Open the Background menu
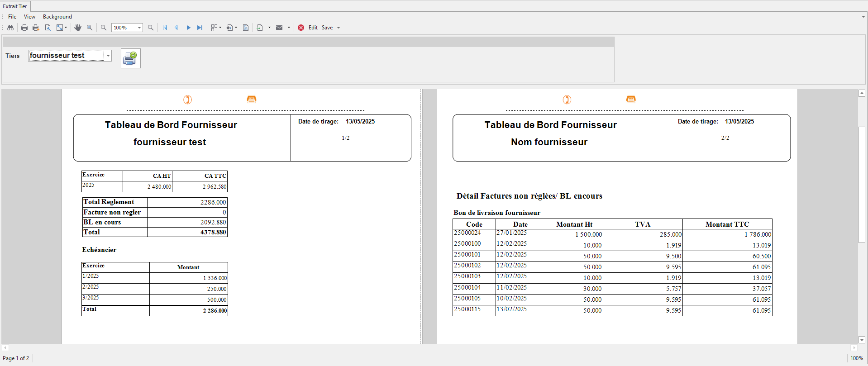The height and width of the screenshot is (366, 868). 57,17
